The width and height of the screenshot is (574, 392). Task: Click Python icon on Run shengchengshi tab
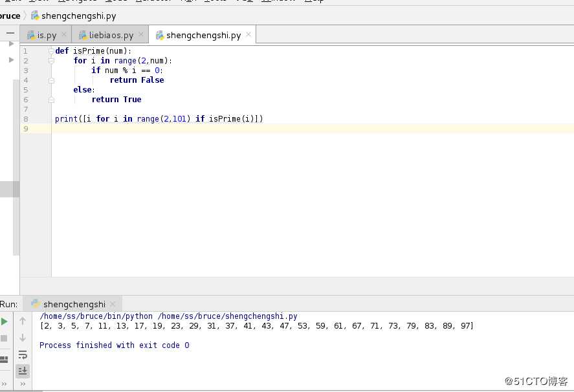[x=35, y=304]
